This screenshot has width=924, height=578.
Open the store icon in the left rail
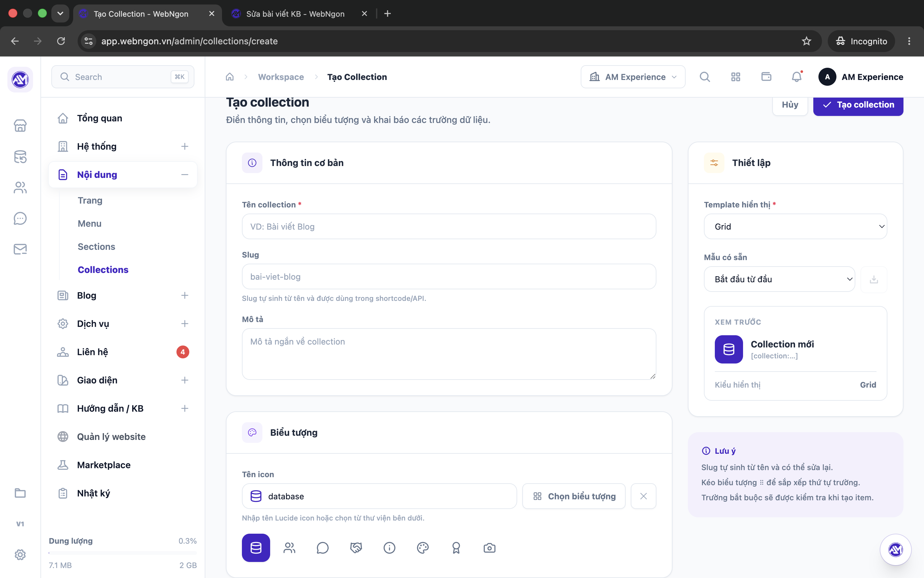(x=20, y=125)
